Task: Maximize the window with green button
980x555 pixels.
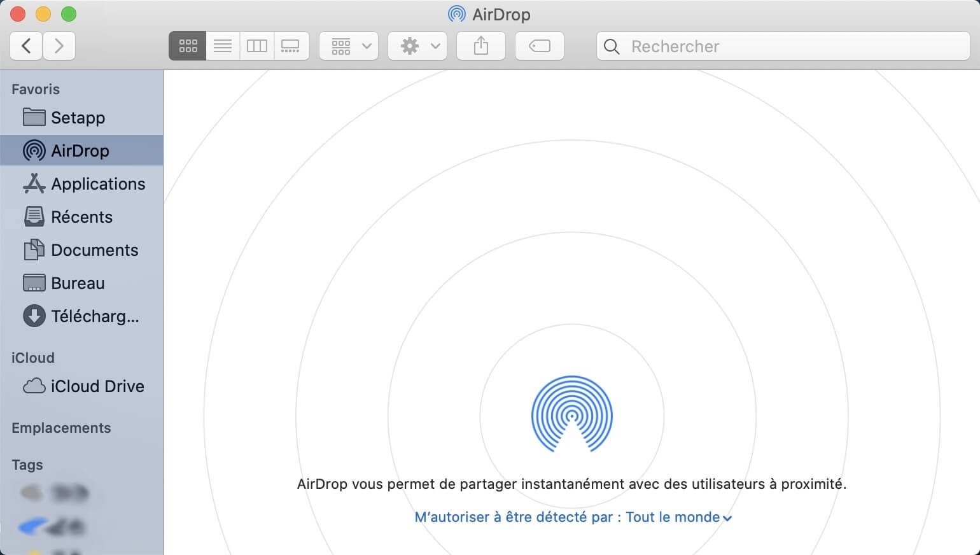Action: point(69,14)
